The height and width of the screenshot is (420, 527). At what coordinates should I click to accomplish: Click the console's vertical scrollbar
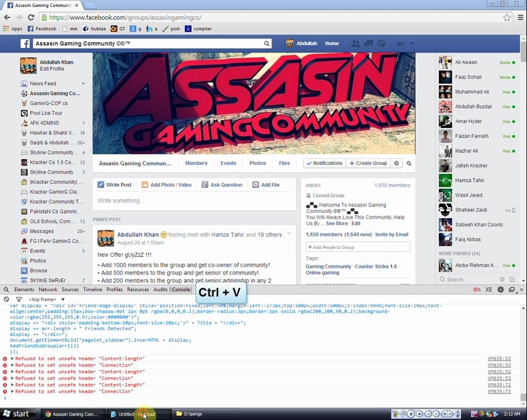pyautogui.click(x=523, y=397)
